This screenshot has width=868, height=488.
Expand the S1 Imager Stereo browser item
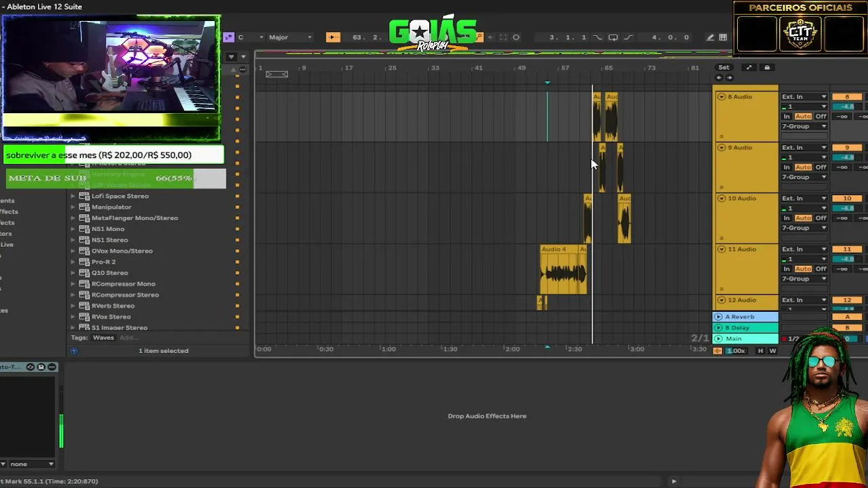tap(73, 328)
